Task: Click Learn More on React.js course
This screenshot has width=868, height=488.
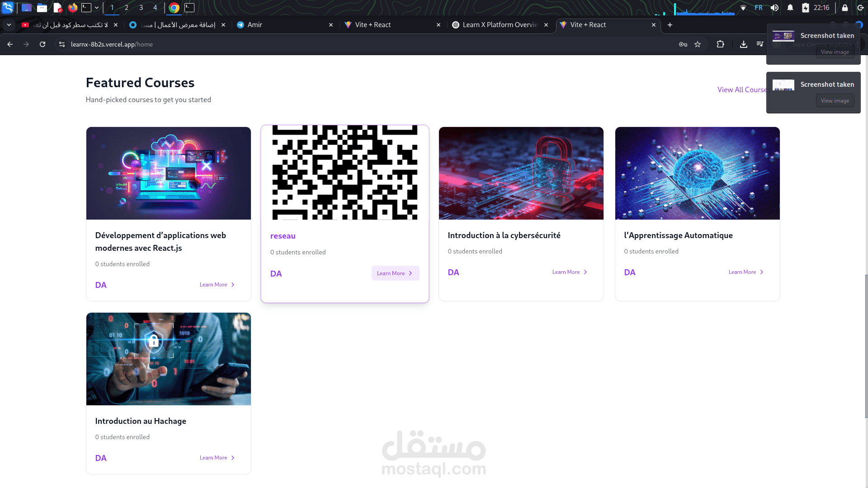Action: pos(217,285)
